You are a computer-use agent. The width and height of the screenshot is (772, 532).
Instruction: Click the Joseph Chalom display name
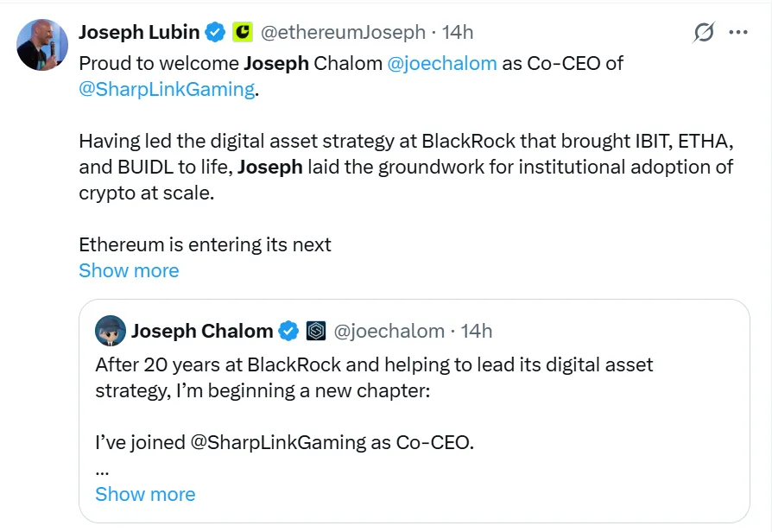coord(202,331)
